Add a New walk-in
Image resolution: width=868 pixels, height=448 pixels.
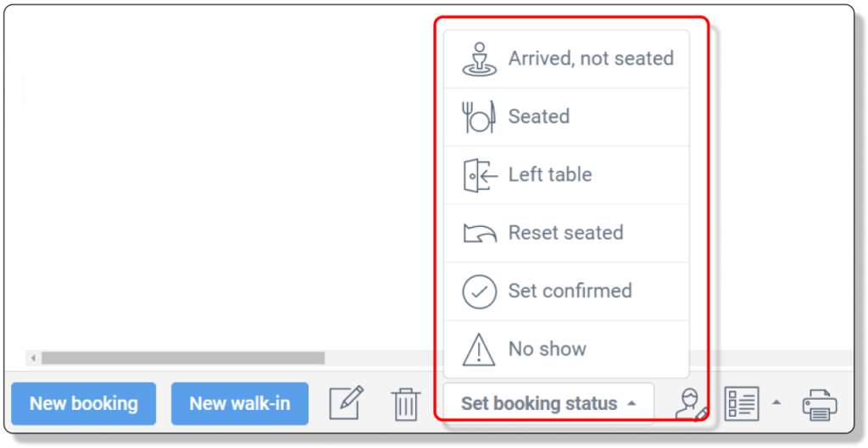pyautogui.click(x=240, y=404)
